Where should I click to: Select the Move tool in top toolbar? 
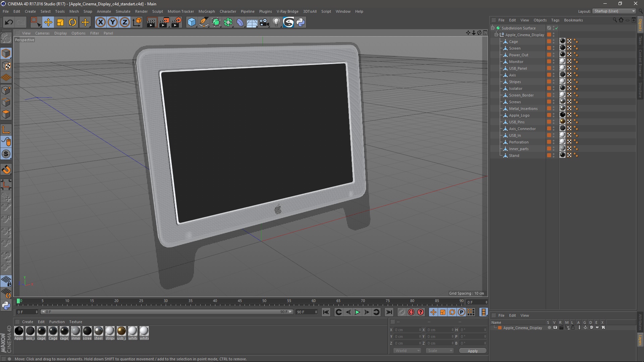(x=48, y=22)
